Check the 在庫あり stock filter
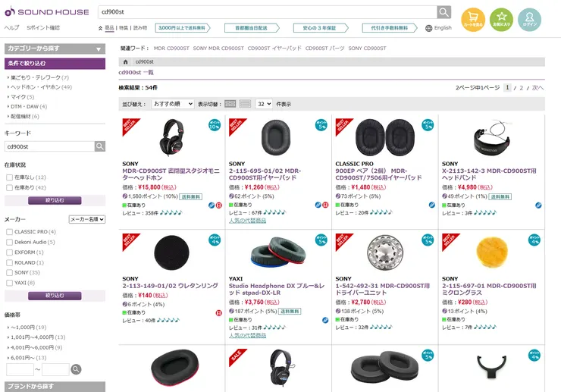The height and width of the screenshot is (392, 561). 10,187
